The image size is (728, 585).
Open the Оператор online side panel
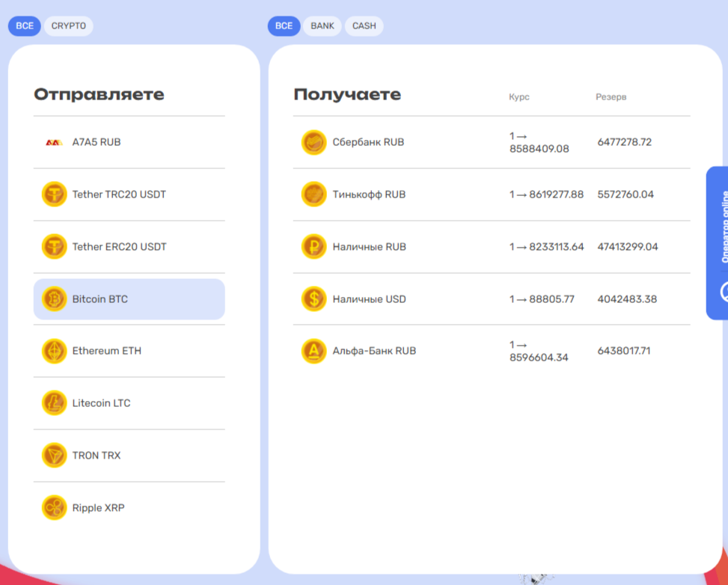[x=718, y=243]
